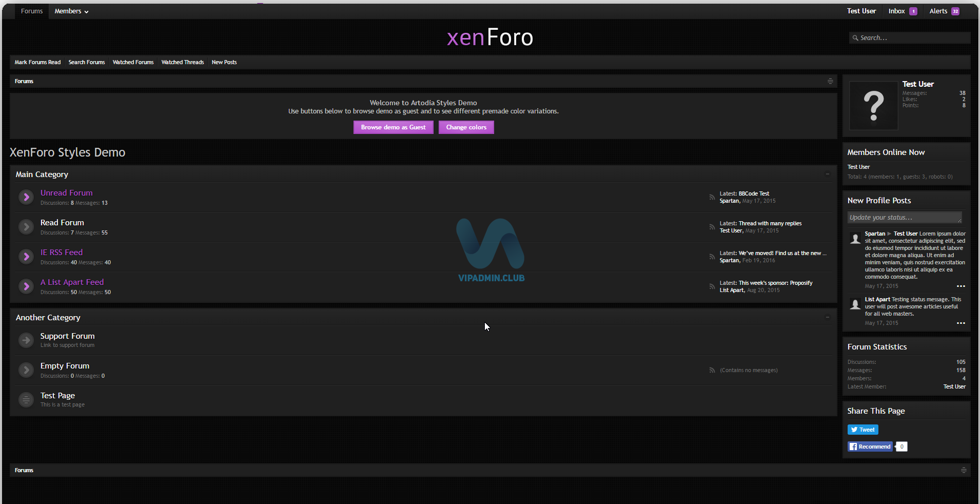Open Watched Forums
Viewport: 980px width, 504px height.
tap(133, 62)
